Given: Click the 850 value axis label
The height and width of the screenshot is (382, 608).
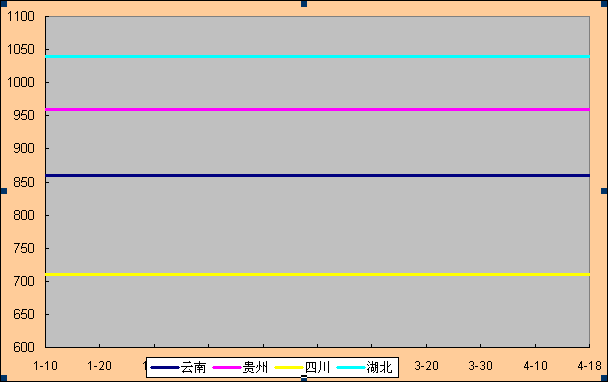Looking at the screenshot, I should pyautogui.click(x=24, y=182).
